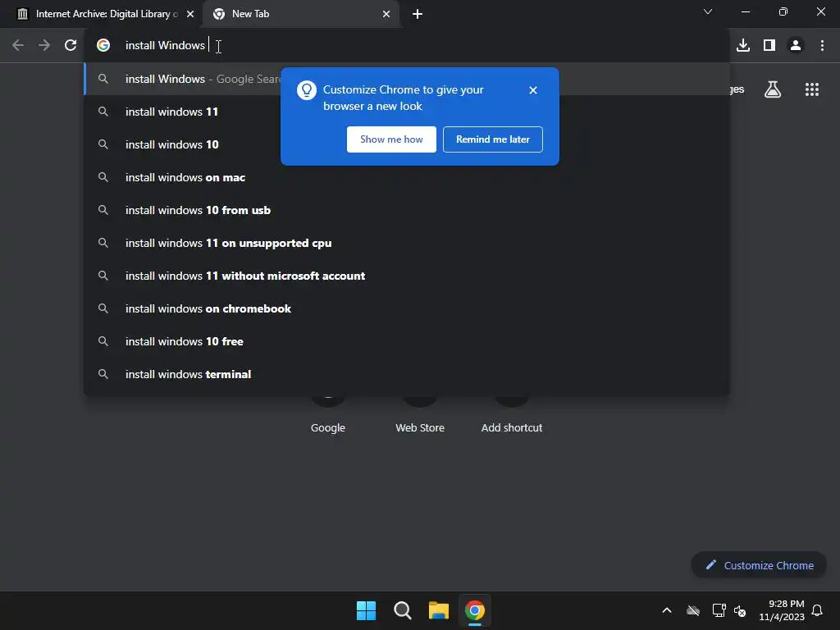The image size is (840, 630).
Task: Open the Downloads icon in toolbar
Action: pos(743,45)
